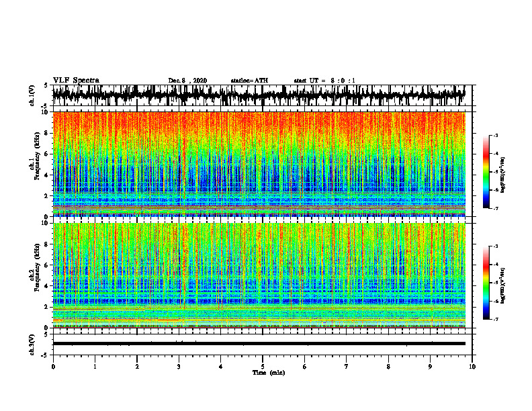Click time axis tick label '4'
This screenshot has height=411, width=532.
point(221,367)
